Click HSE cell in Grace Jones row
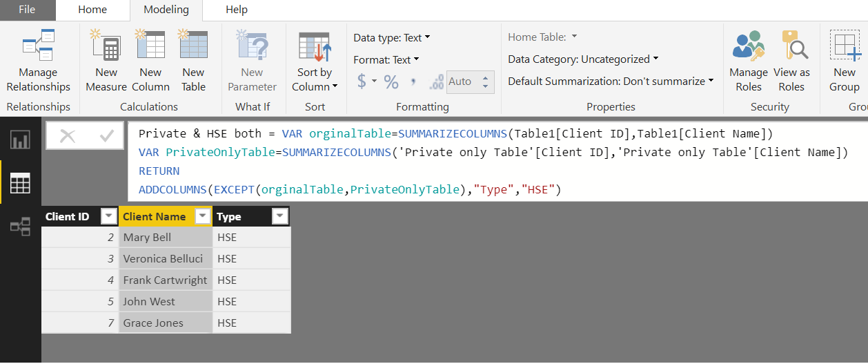This screenshot has width=868, height=364. 252,323
